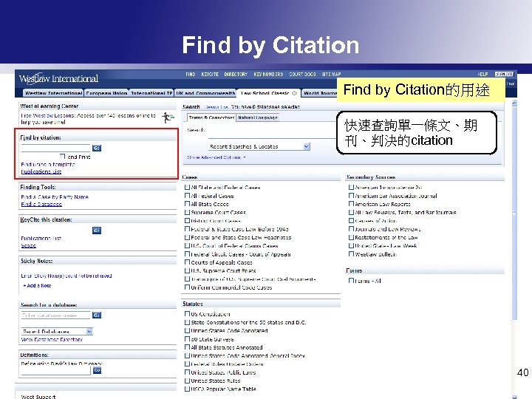Screen dimensions: 532x399
Task: Click the Black's Law Dictionary definition field
Action: point(55,370)
